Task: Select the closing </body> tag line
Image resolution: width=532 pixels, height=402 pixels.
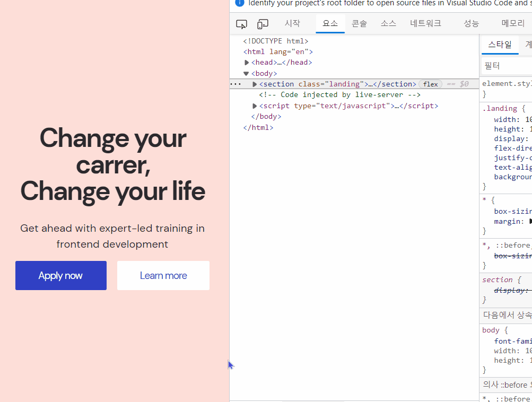Action: 266,116
